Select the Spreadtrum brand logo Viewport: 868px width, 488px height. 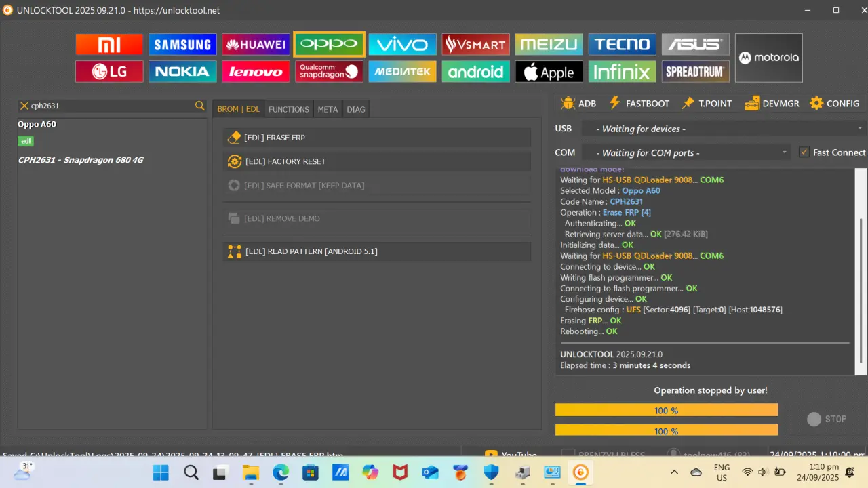click(695, 72)
